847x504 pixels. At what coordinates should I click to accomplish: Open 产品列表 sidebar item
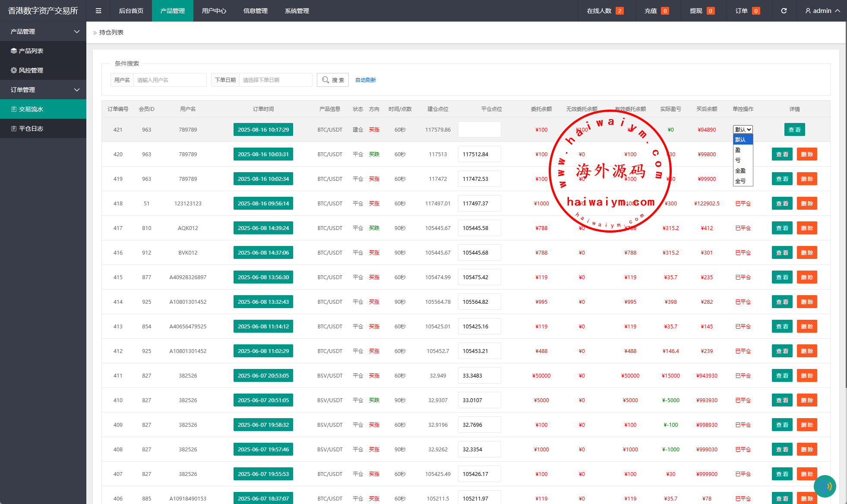tap(31, 51)
